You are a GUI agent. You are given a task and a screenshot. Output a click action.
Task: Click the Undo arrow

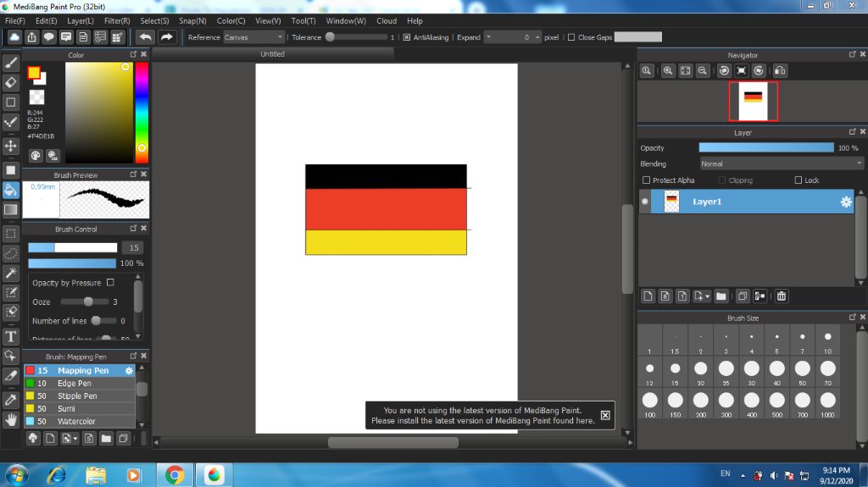pos(146,37)
